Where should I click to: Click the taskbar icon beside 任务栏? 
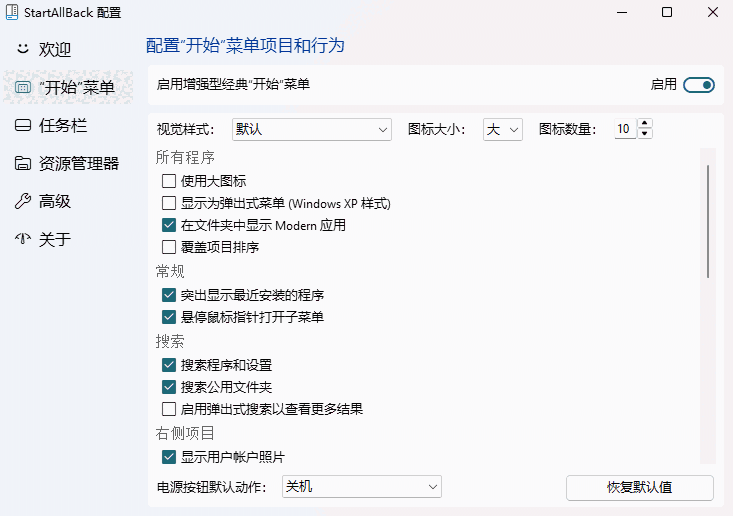click(23, 125)
